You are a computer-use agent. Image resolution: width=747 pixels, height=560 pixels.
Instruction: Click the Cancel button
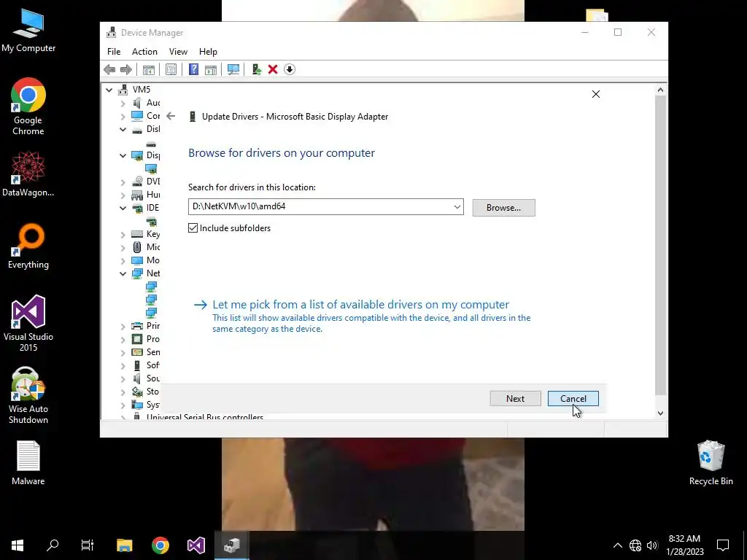[573, 399]
